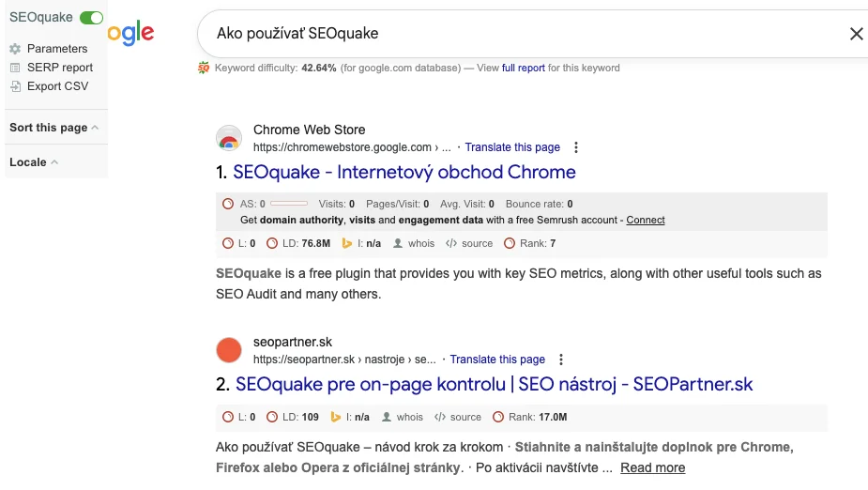Image resolution: width=868 pixels, height=490 pixels.
Task: Click Export CSV in sidebar
Action: click(57, 86)
